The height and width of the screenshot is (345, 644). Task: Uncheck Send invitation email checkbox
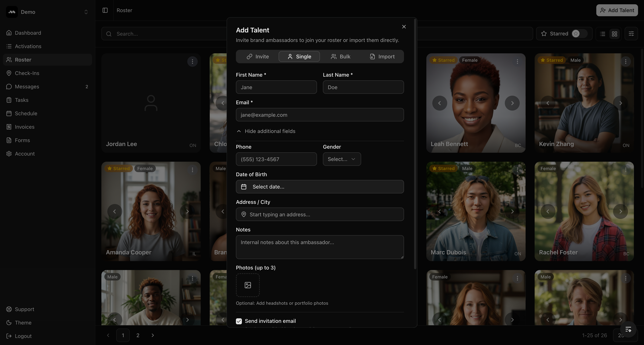tap(239, 321)
